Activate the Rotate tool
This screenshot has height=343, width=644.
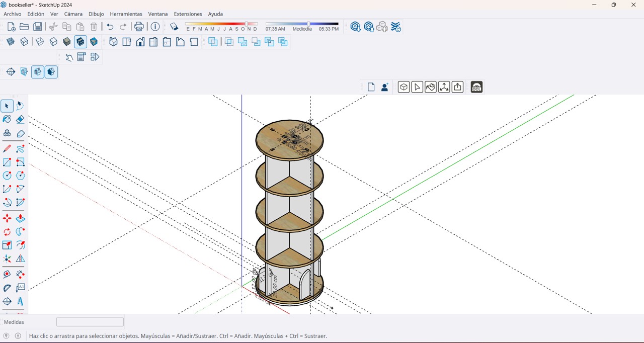pos(7,232)
